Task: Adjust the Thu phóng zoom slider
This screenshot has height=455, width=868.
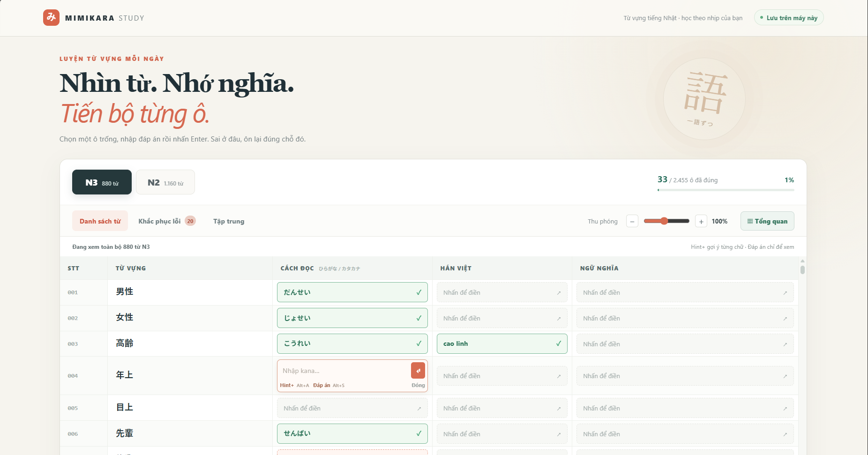Action: (666, 221)
